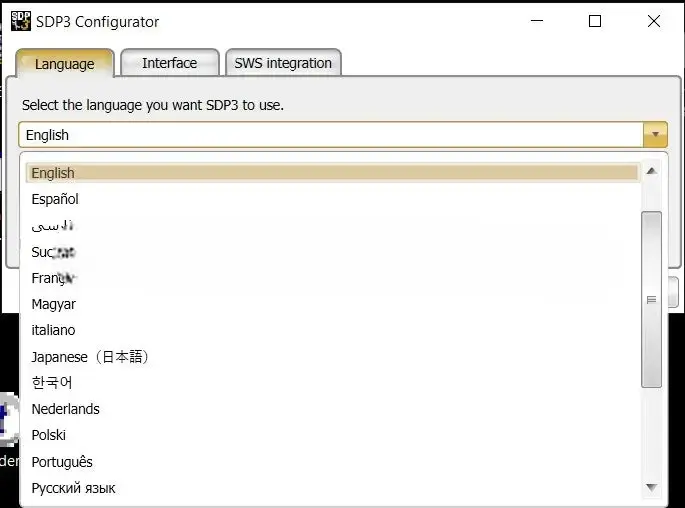This screenshot has width=685, height=508.
Task: Select the Farsi language option
Action: click(x=332, y=225)
